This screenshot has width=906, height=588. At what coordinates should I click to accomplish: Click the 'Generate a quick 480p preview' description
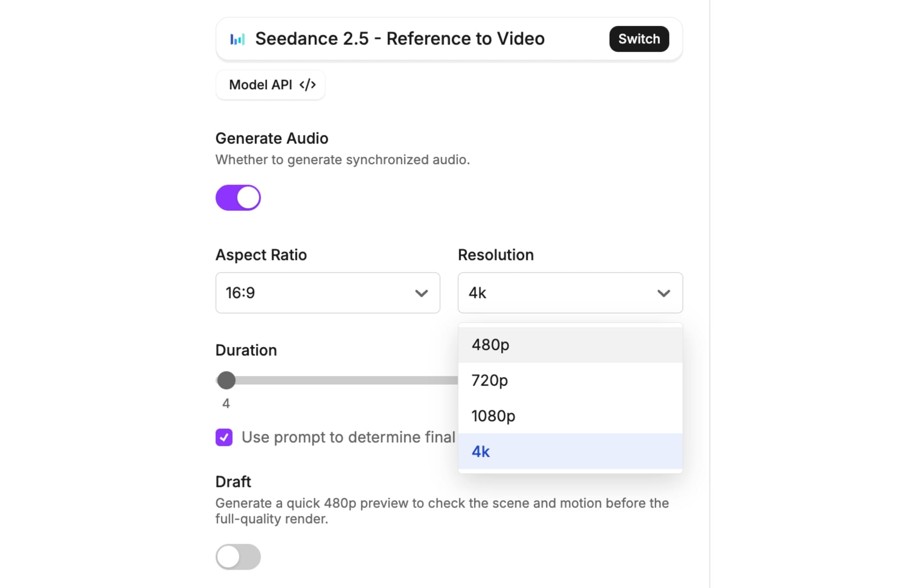pos(442,511)
